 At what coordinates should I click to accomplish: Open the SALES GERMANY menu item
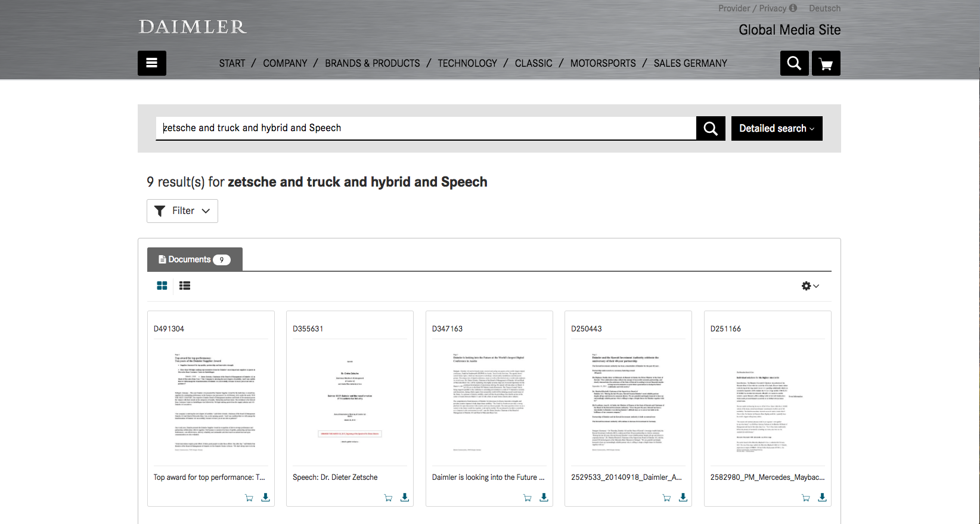pyautogui.click(x=690, y=63)
